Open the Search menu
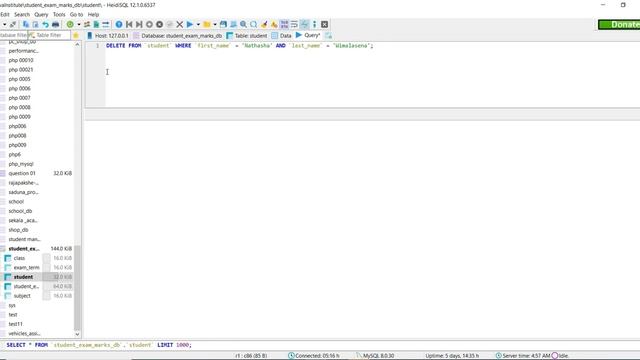The height and width of the screenshot is (360, 640). pos(22,14)
